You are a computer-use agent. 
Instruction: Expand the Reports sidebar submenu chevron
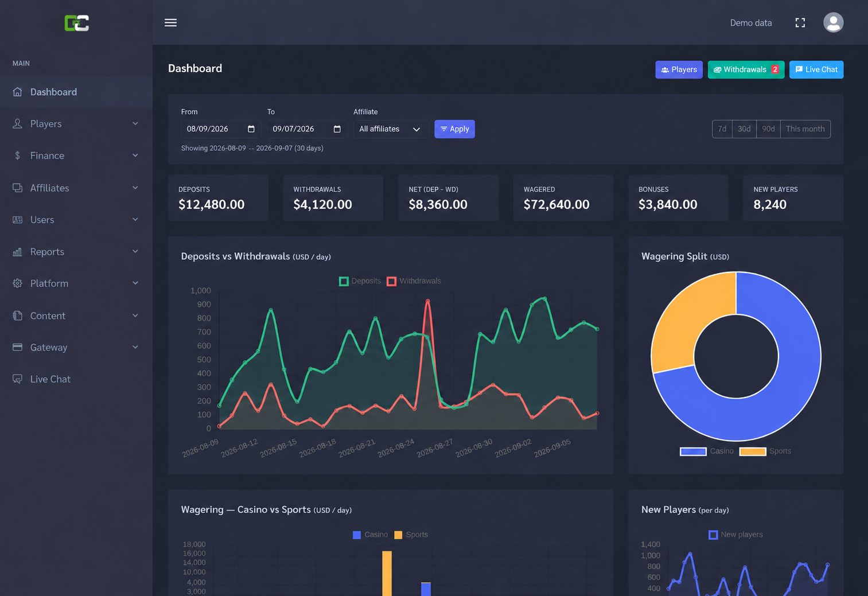(135, 252)
